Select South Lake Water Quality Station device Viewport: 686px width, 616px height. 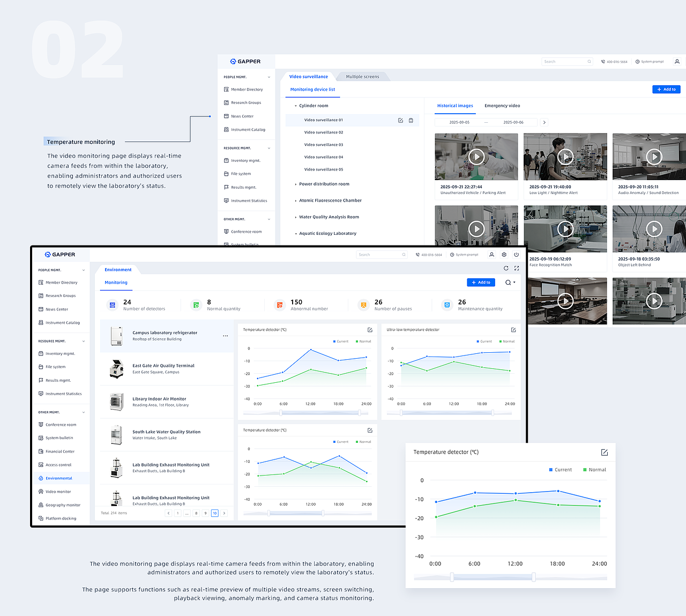tap(167, 435)
